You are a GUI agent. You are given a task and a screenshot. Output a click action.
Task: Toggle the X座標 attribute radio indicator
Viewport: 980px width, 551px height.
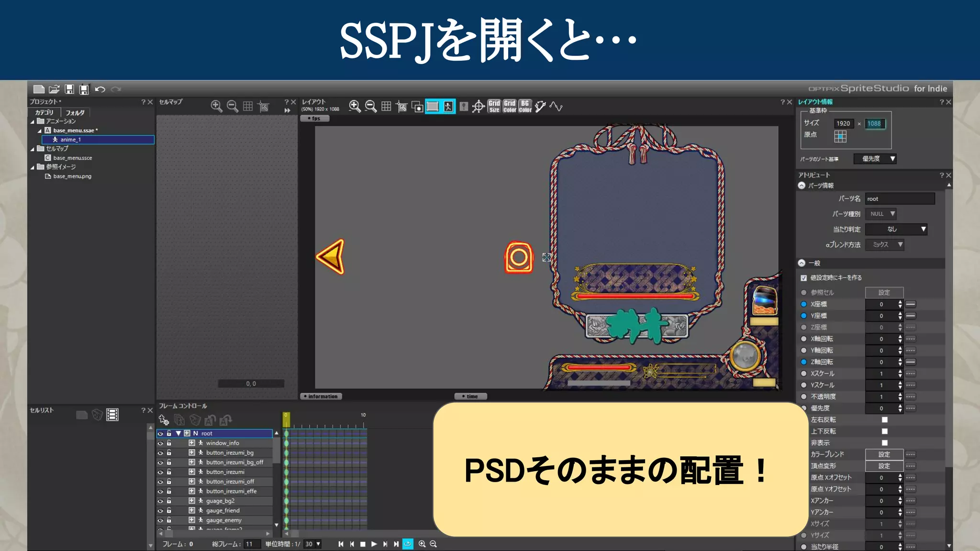(x=804, y=304)
